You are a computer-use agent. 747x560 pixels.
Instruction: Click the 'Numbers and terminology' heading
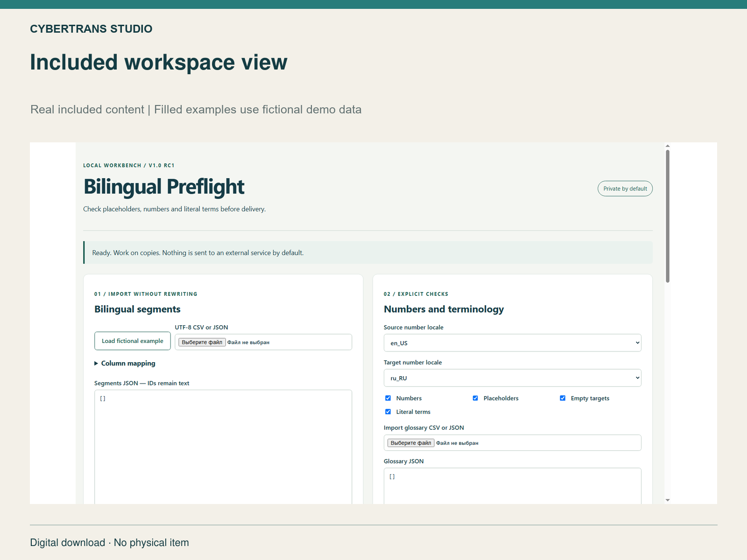tap(444, 309)
